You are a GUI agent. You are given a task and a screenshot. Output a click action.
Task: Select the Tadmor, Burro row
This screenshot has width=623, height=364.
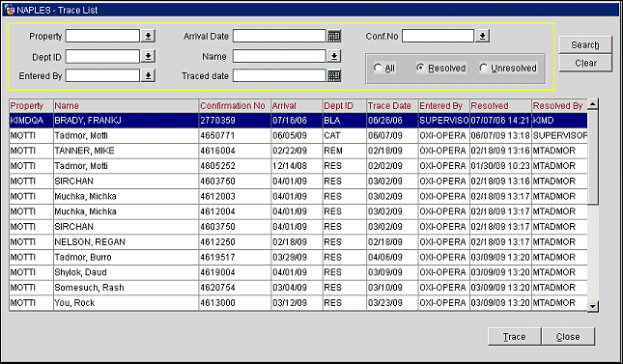click(298, 257)
